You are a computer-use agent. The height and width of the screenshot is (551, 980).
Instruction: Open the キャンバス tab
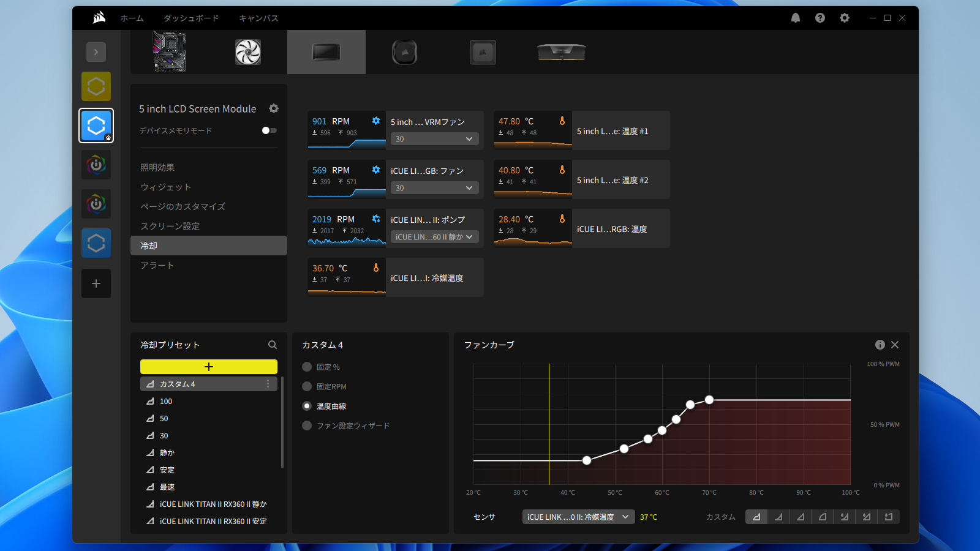258,18
